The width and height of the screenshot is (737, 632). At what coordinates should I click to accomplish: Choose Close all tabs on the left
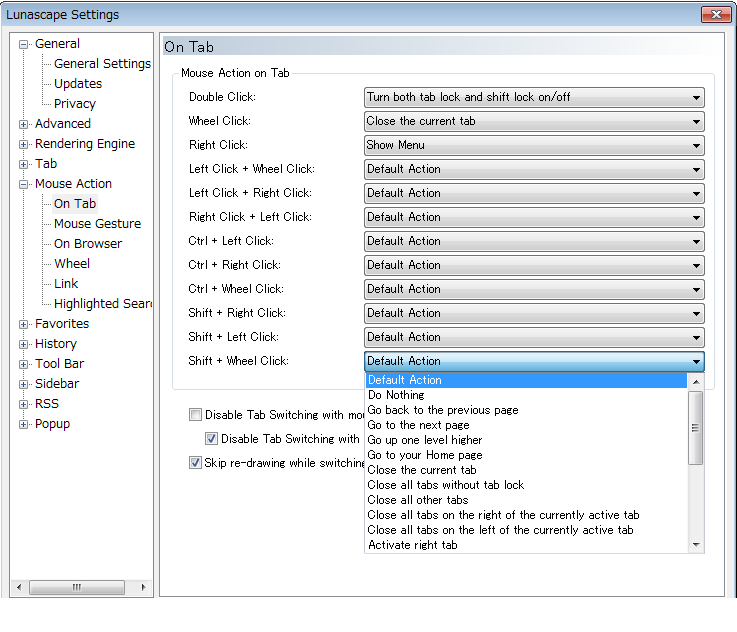(526, 531)
